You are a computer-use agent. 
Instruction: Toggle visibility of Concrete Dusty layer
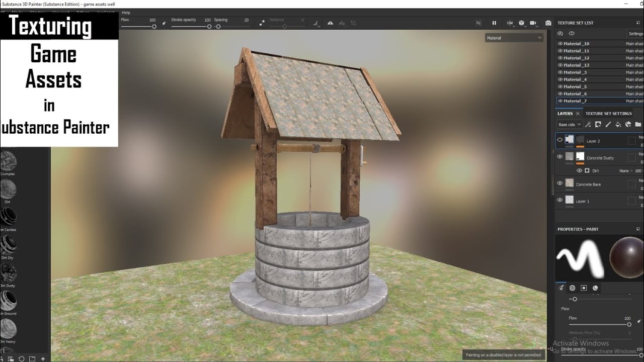pyautogui.click(x=559, y=157)
